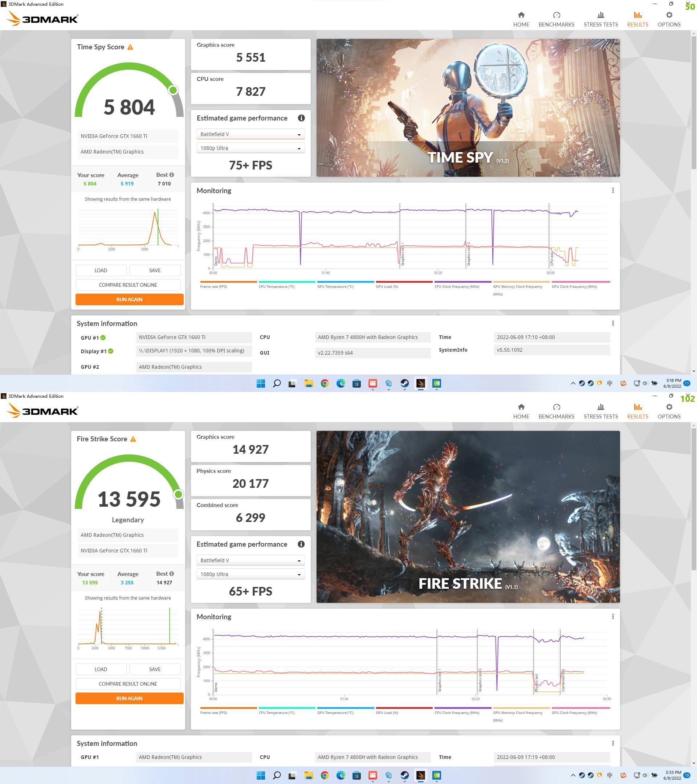
Task: Switch to RESULTS tab in the Fire Strike window
Action: [637, 411]
